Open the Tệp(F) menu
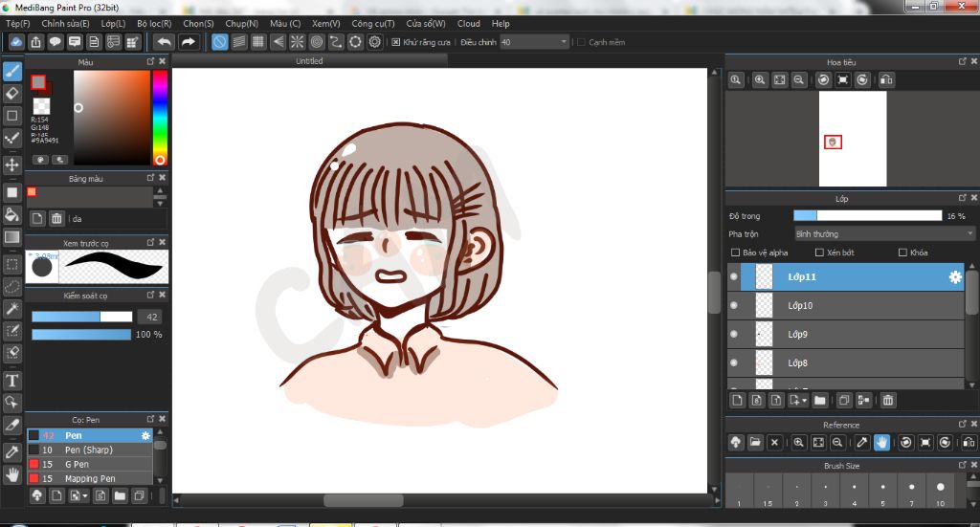 17,23
